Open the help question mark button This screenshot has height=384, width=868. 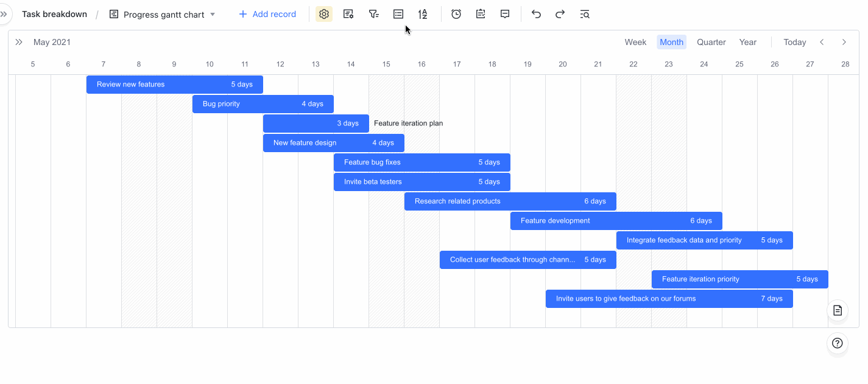[x=838, y=343]
